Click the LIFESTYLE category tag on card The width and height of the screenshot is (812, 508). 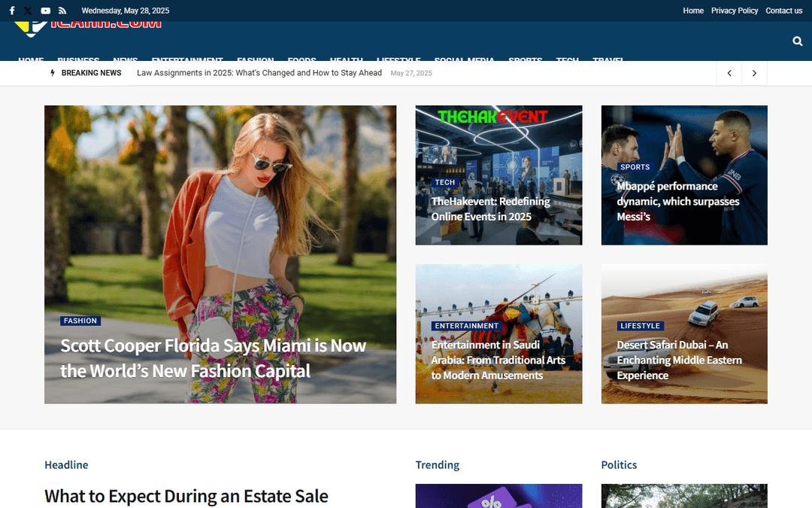point(640,326)
